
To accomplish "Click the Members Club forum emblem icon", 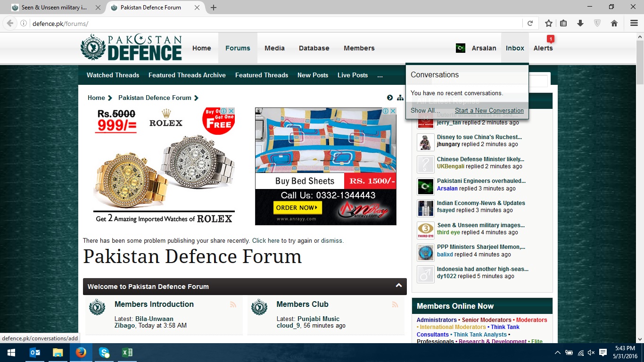I will (x=259, y=307).
